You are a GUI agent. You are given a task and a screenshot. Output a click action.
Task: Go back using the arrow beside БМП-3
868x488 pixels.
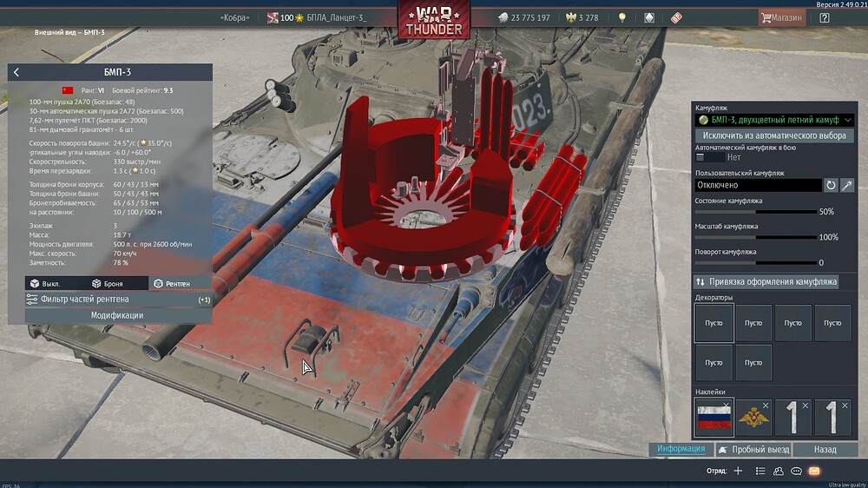click(16, 72)
